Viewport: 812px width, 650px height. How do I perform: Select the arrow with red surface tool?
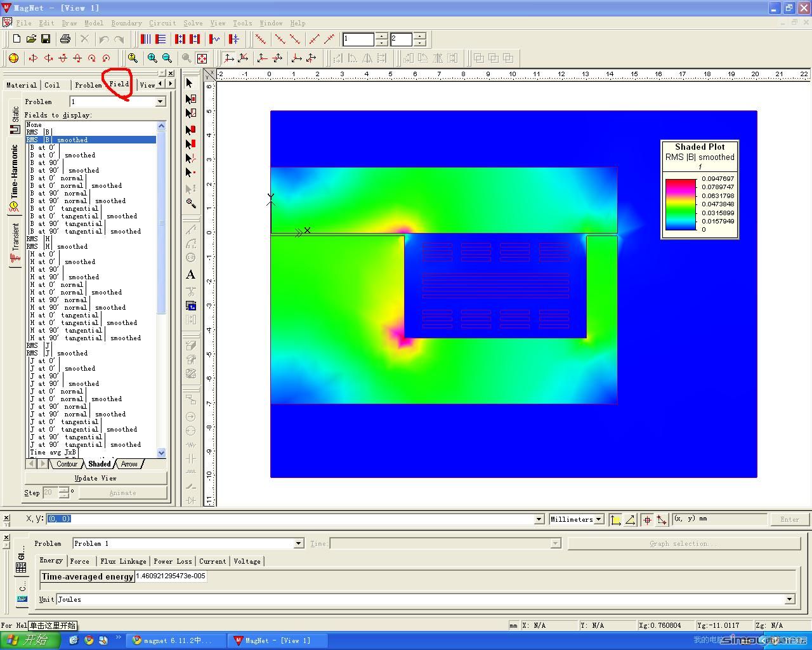190,129
